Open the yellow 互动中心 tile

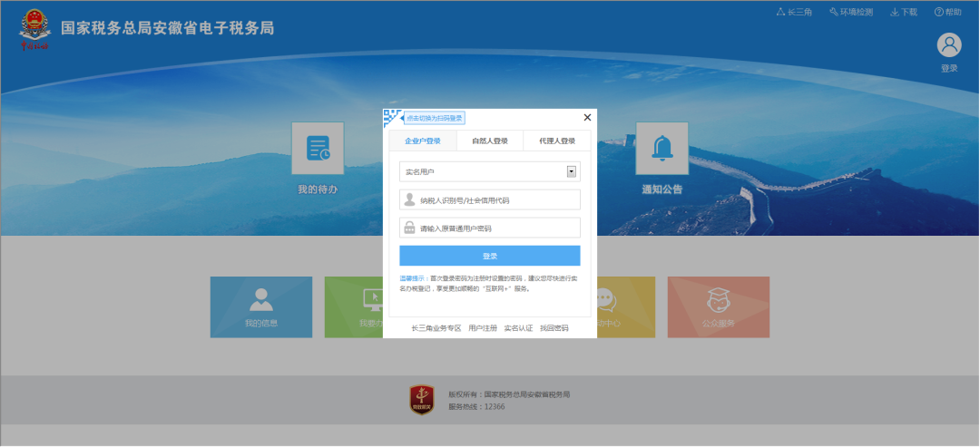point(625,307)
